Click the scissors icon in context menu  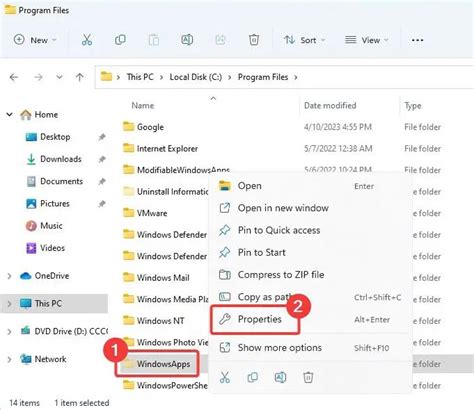pyautogui.click(x=225, y=377)
